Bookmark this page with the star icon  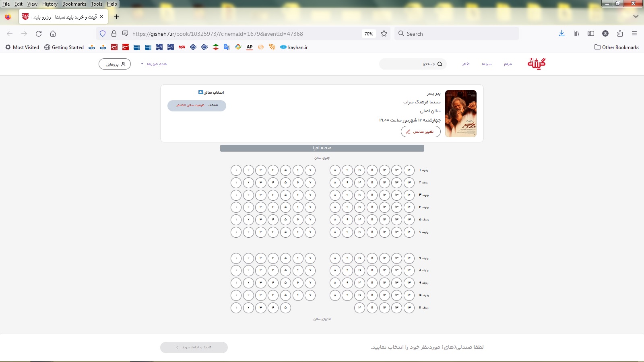pos(384,34)
